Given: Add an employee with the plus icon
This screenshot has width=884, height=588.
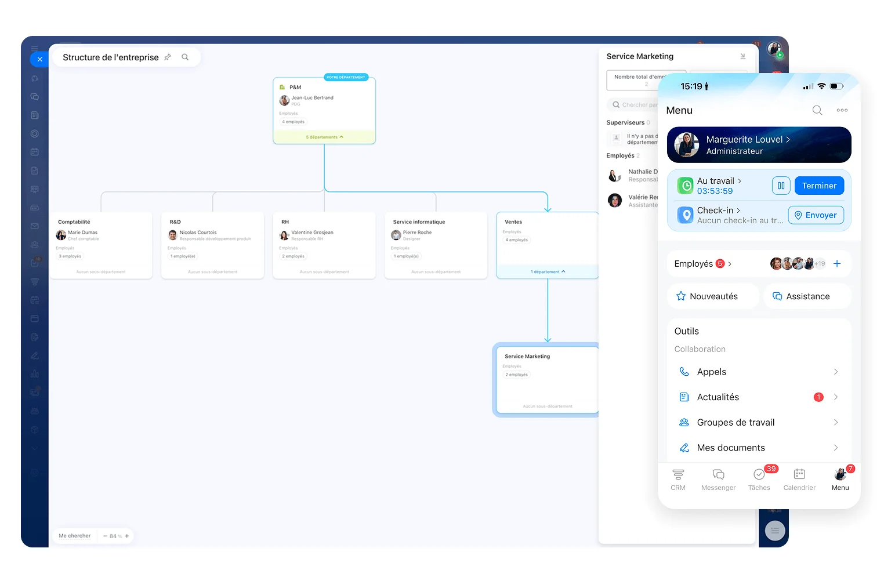Looking at the screenshot, I should [837, 264].
